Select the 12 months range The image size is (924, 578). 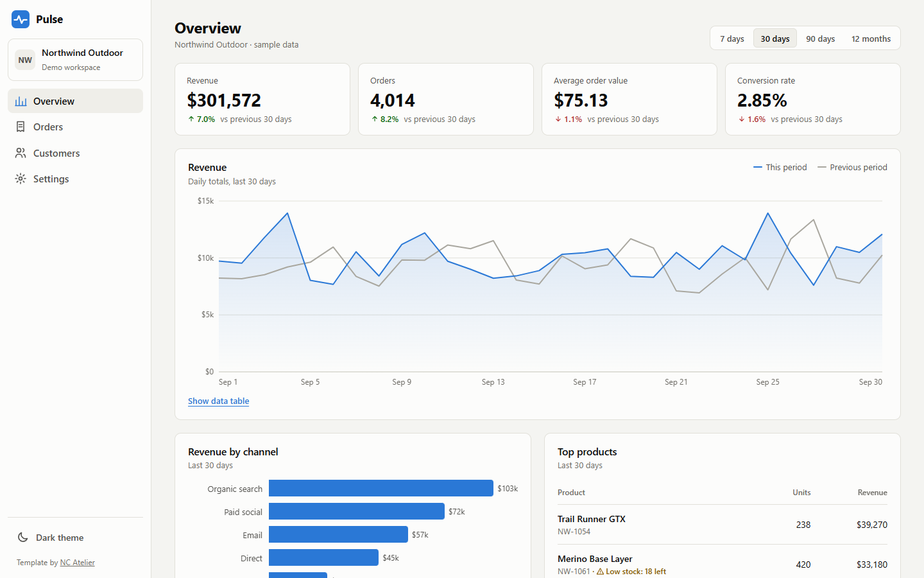click(x=871, y=39)
